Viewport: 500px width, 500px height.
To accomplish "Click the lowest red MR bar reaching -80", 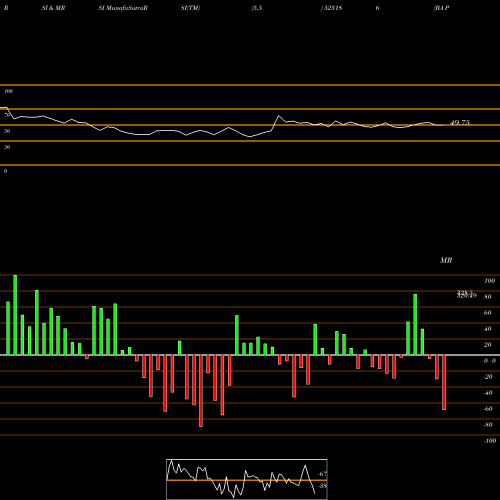I will [201, 391].
